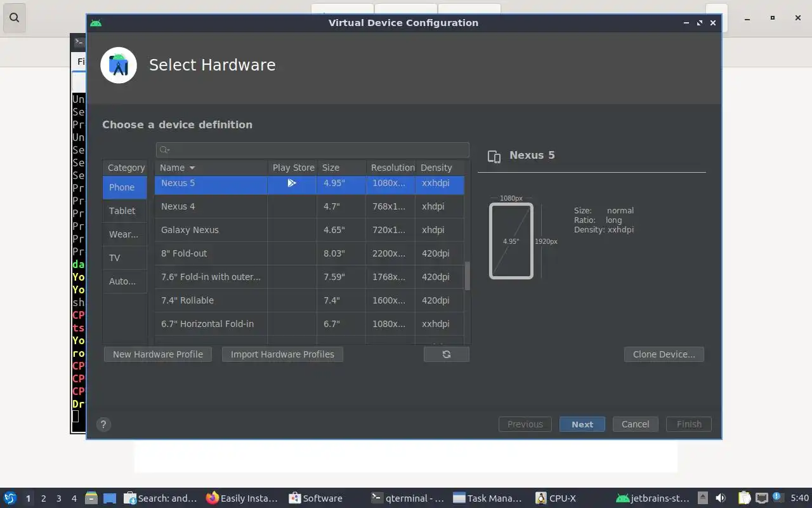Switch to the Software taskbar window
Image resolution: width=812 pixels, height=508 pixels.
click(x=315, y=498)
